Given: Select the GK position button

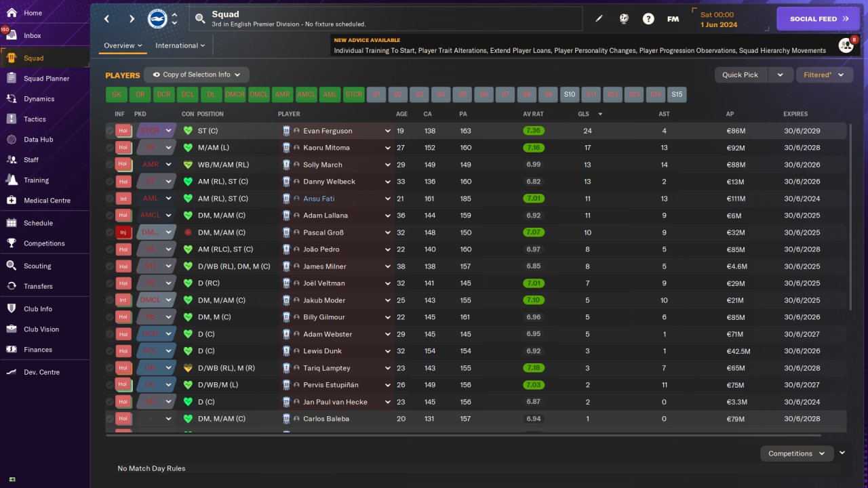Looking at the screenshot, I should click(x=117, y=95).
